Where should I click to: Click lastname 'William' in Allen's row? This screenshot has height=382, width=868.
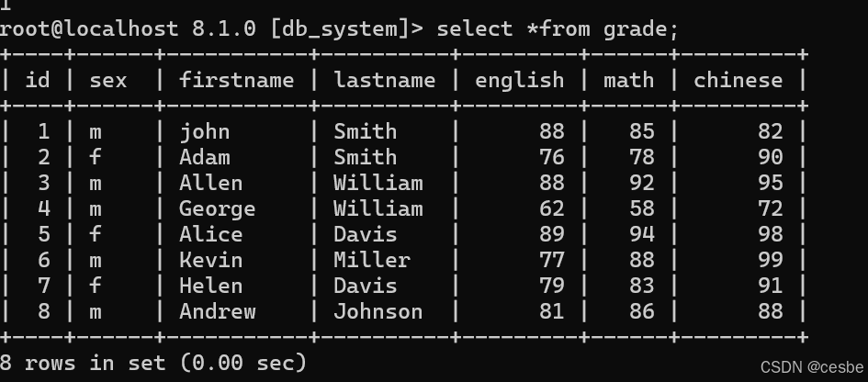(378, 183)
